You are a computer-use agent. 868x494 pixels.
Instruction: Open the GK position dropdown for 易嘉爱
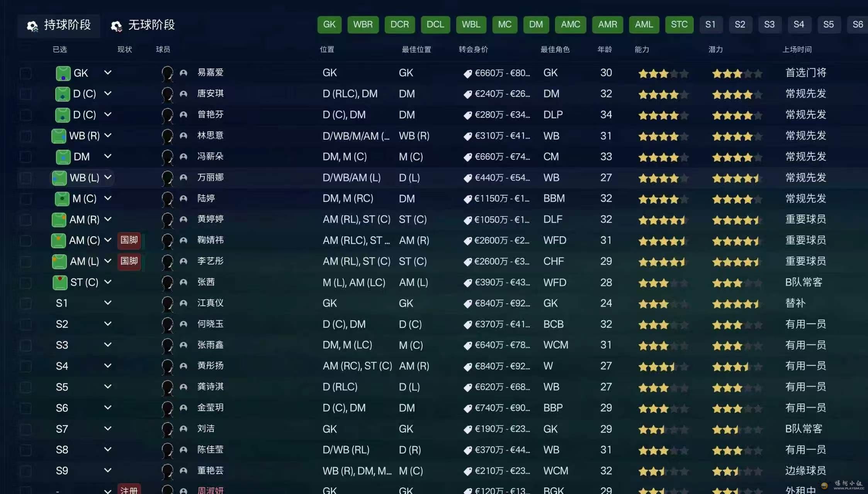point(108,73)
